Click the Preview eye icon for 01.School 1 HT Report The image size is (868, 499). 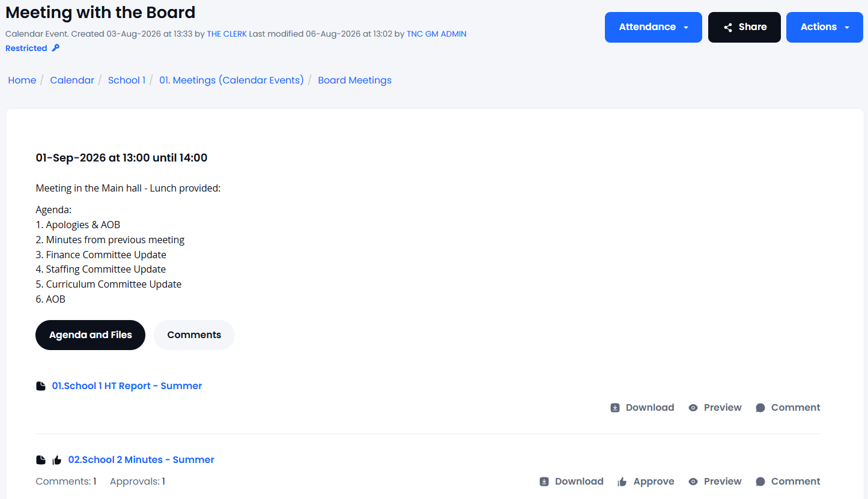tap(693, 408)
